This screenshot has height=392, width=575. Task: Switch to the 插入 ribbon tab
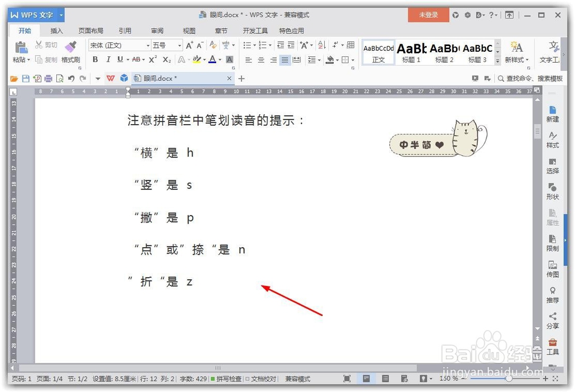point(56,30)
